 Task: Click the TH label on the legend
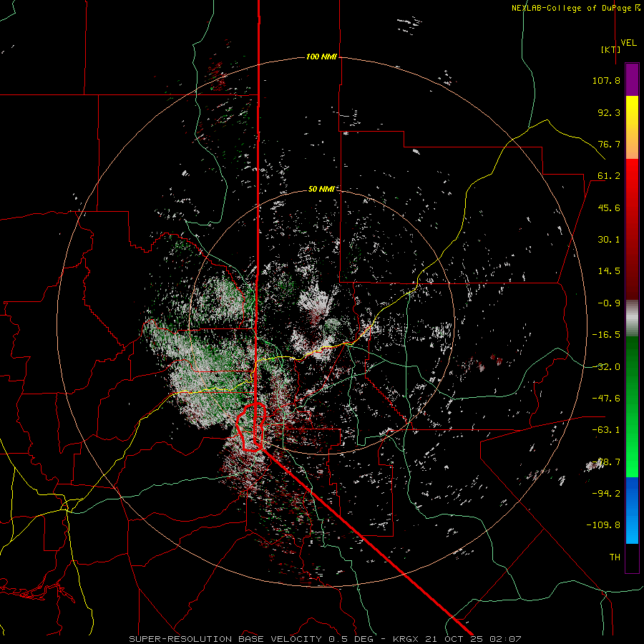[x=615, y=557]
